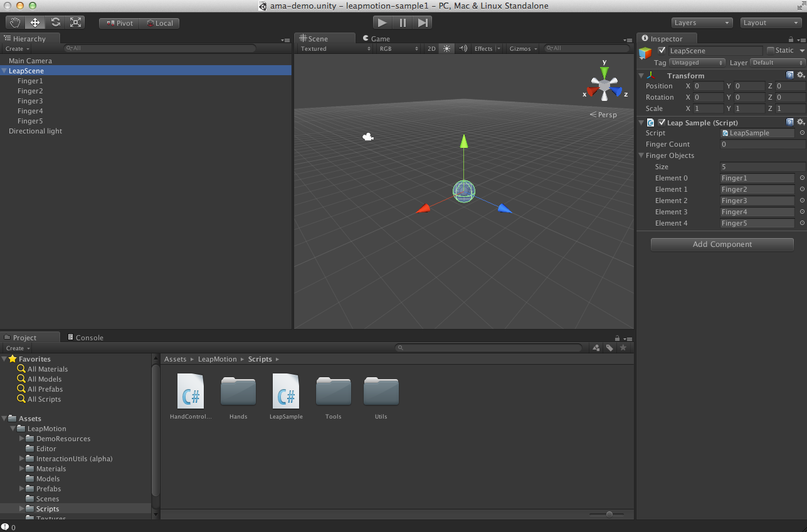Viewport: 807px width, 532px height.
Task: Toggle scene lighting in the Scene view
Action: coord(446,48)
